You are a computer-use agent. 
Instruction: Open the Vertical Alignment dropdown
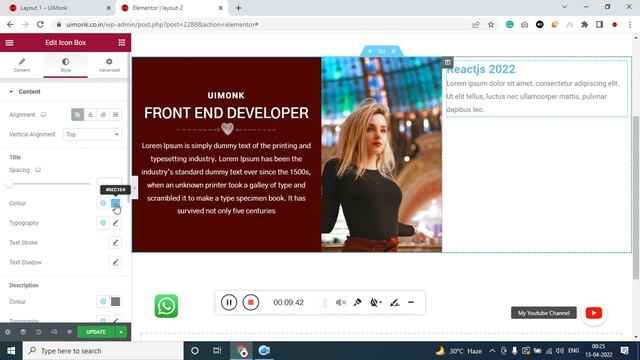click(x=92, y=134)
